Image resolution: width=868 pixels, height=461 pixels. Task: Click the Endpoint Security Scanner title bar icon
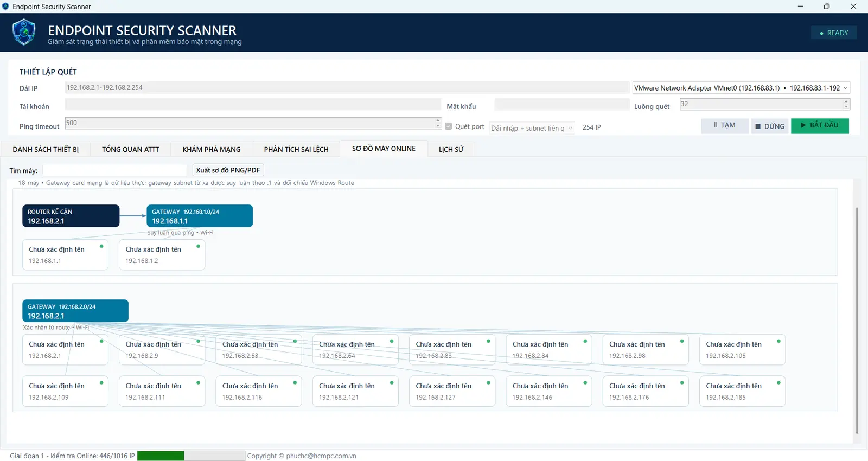[6, 7]
